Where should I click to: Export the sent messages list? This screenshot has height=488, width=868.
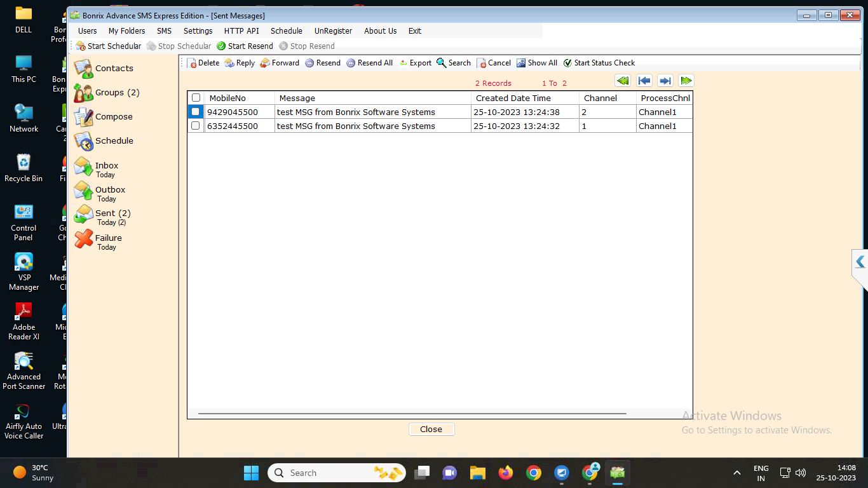[x=415, y=63]
